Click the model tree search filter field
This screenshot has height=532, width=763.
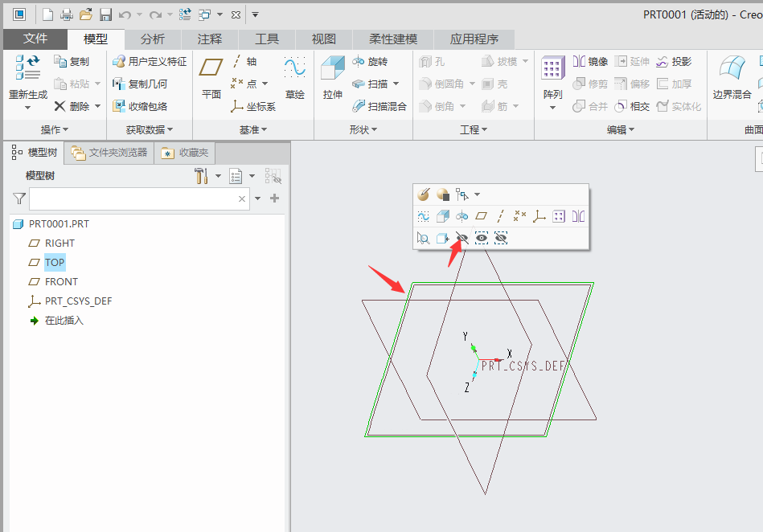pos(139,198)
